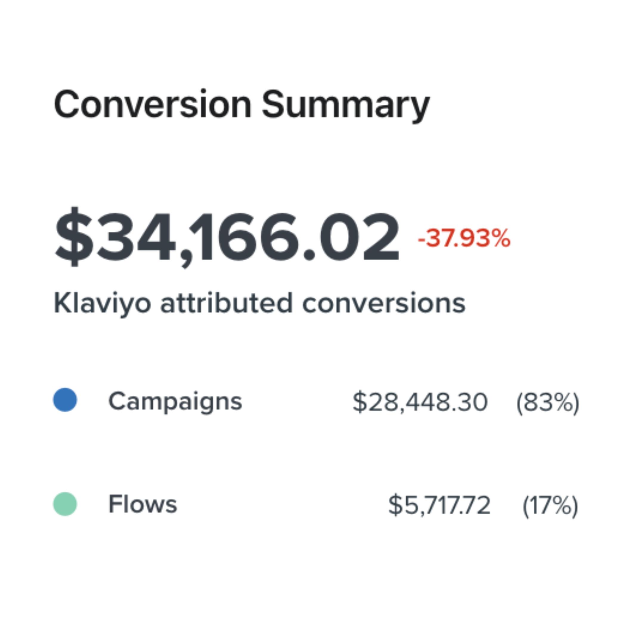Click the word conversions in the subtitle
The width and height of the screenshot is (644, 644).
click(384, 303)
